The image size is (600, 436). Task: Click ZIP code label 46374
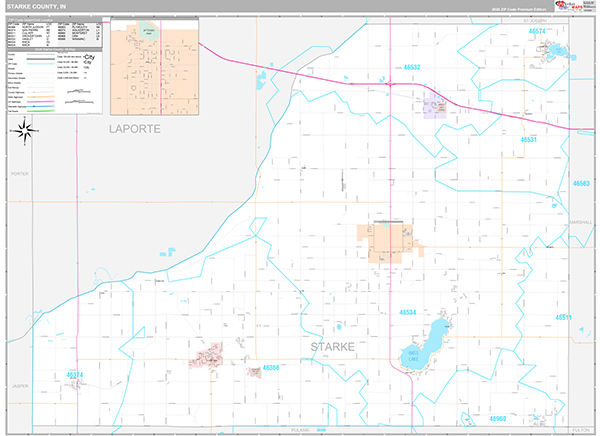point(75,375)
